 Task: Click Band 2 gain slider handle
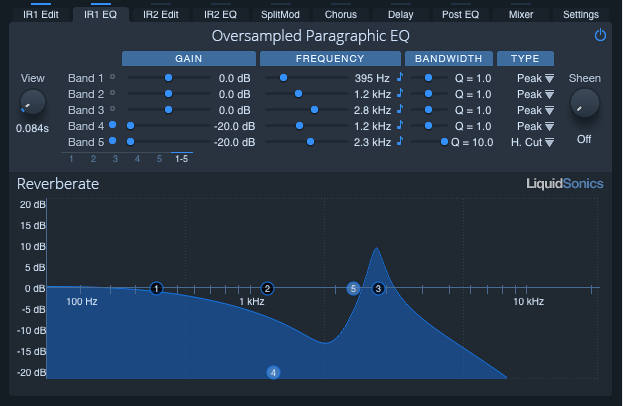pos(168,93)
